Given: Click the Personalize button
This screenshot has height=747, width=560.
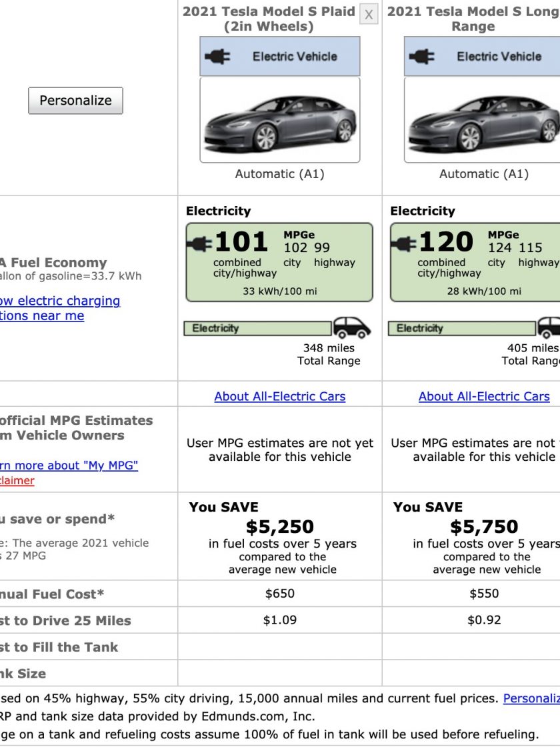Looking at the screenshot, I should pyautogui.click(x=76, y=101).
